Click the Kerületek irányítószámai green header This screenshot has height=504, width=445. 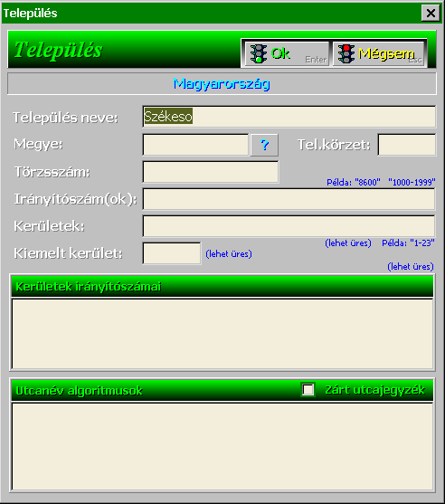coord(222,286)
